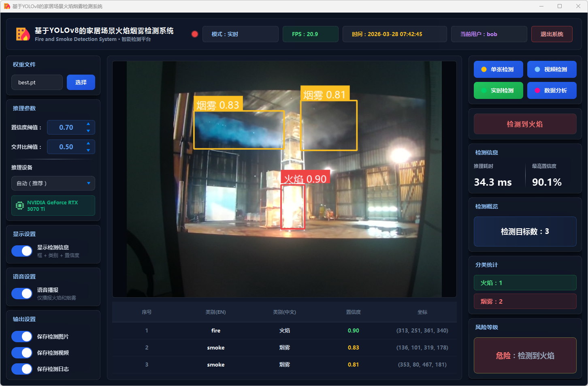Click the 退出系统 logout button
This screenshot has height=386, width=588.
coord(552,34)
